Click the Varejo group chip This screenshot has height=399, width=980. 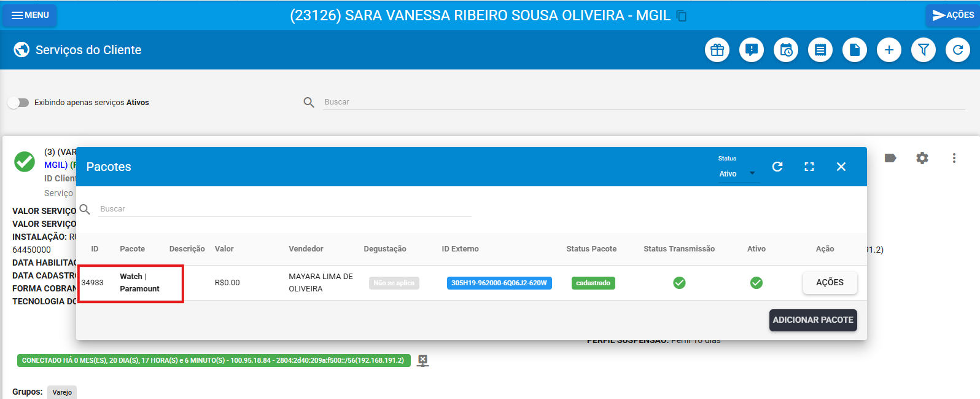(62, 392)
